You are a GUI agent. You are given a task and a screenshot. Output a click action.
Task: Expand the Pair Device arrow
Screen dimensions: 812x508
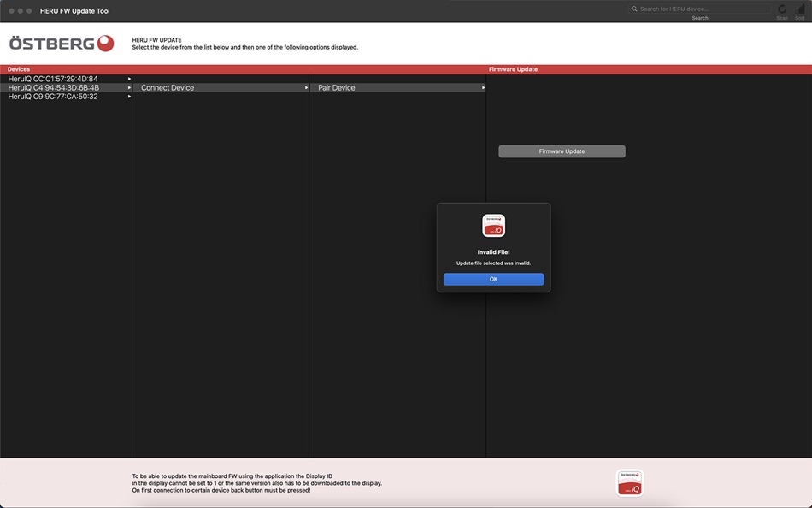point(483,87)
